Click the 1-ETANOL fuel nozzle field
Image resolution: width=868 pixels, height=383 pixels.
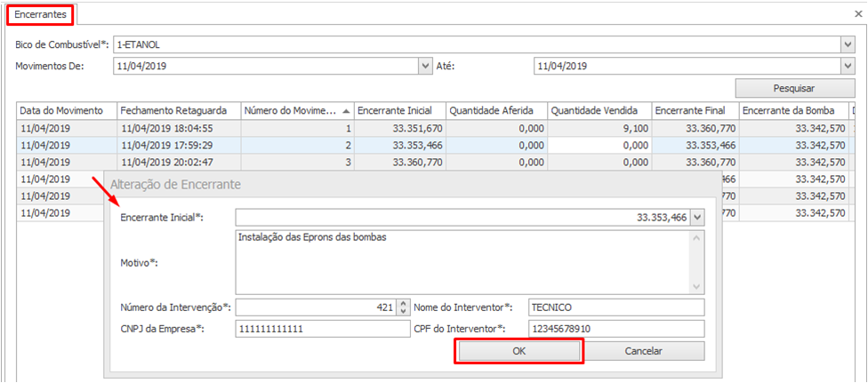pos(478,44)
